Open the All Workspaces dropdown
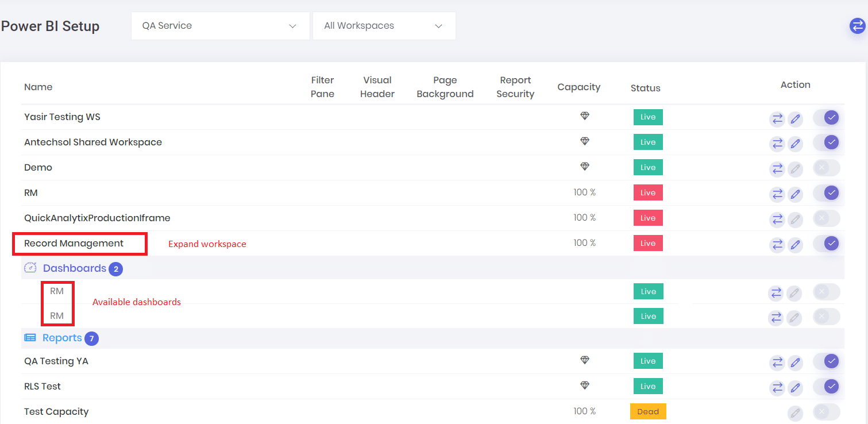 click(x=384, y=25)
